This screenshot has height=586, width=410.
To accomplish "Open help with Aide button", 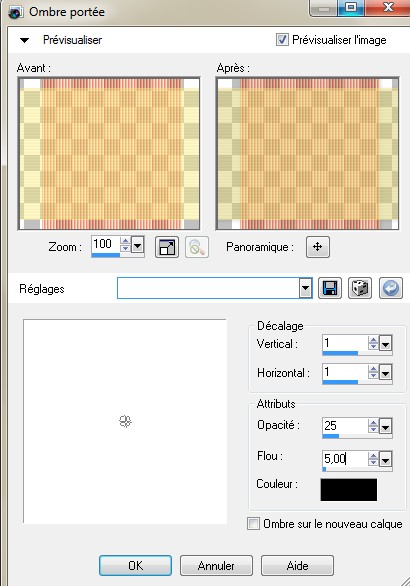I will (x=298, y=565).
